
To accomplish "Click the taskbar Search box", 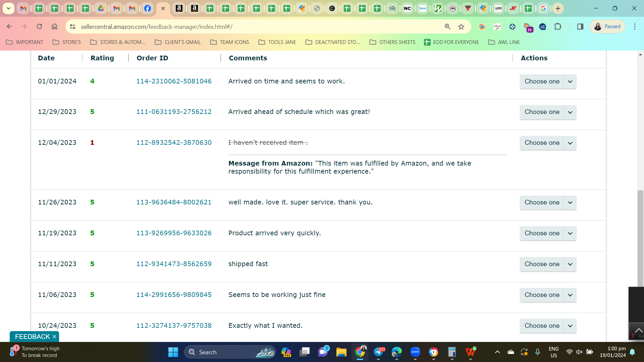I will (230, 352).
